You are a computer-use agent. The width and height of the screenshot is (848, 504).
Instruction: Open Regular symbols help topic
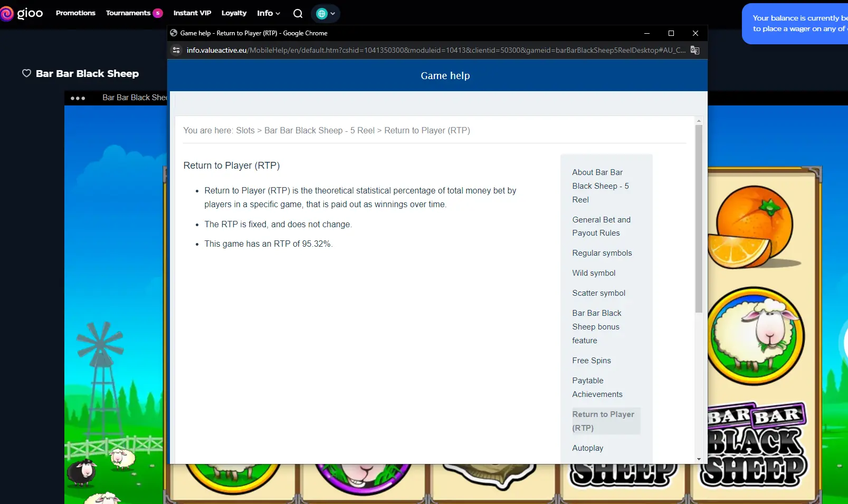click(602, 253)
